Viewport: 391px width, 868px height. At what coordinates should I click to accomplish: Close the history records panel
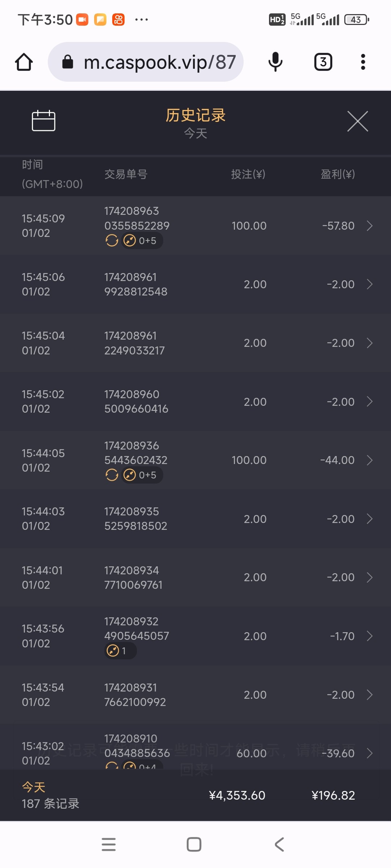357,121
